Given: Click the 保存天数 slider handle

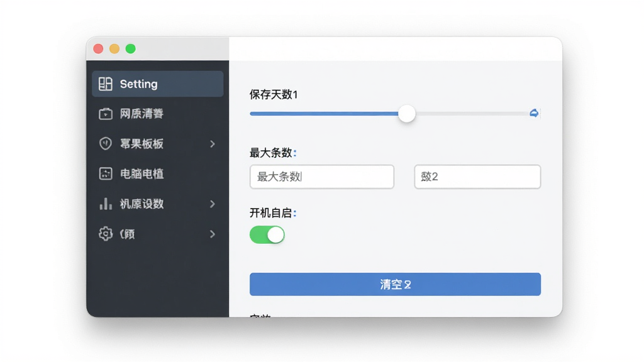Looking at the screenshot, I should pyautogui.click(x=407, y=114).
